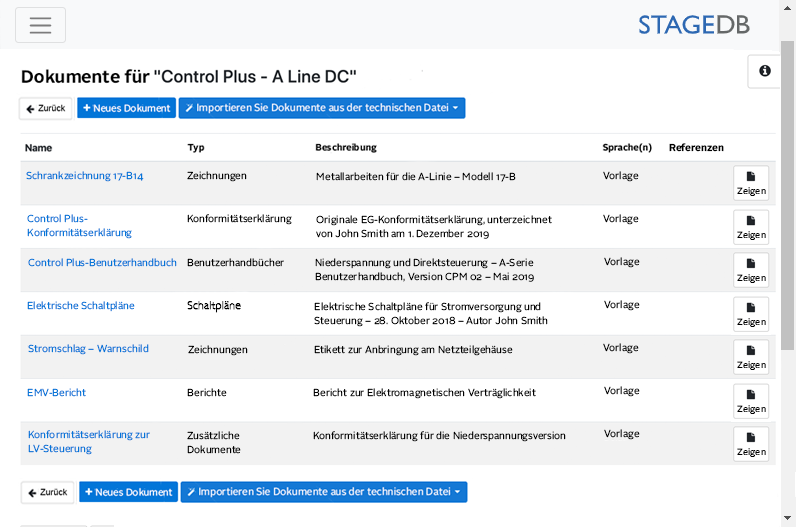Go back using top Zurück button

click(x=46, y=108)
